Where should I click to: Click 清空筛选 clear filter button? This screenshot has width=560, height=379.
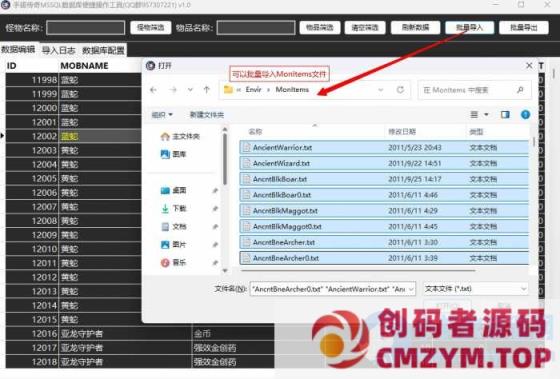[365, 28]
